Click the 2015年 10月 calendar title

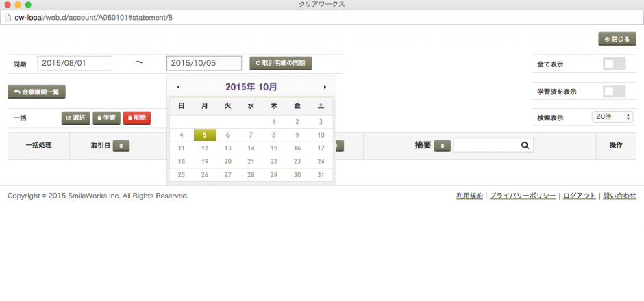coord(251,87)
